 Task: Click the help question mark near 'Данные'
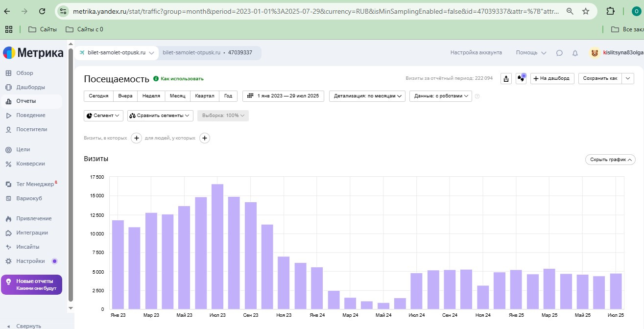(477, 96)
